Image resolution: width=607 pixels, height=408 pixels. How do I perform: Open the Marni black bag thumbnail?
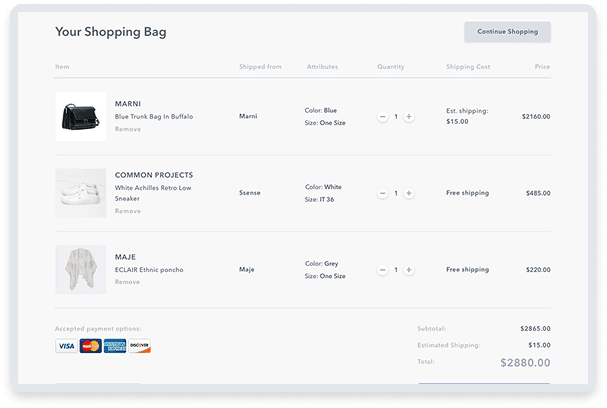click(80, 116)
